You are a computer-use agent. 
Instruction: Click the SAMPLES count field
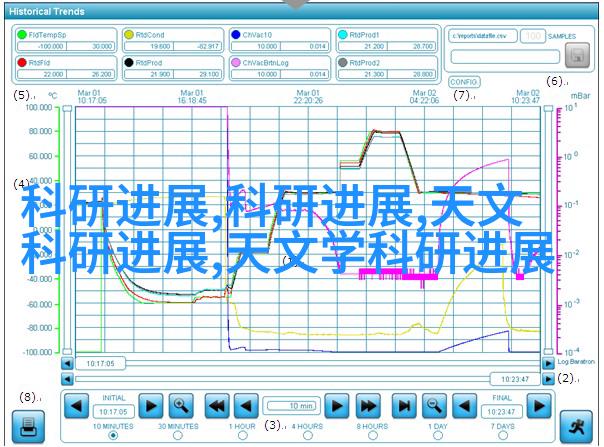[x=533, y=36]
